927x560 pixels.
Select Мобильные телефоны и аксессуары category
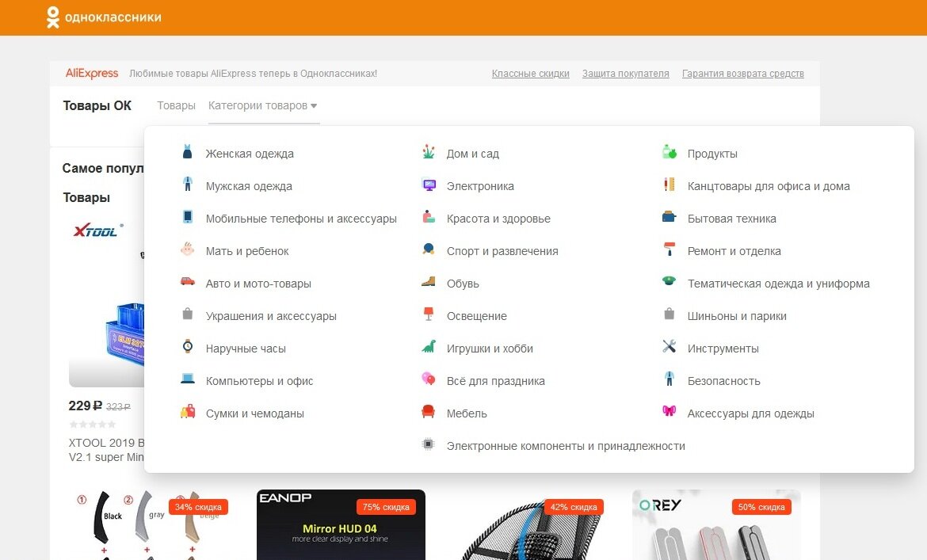click(301, 219)
